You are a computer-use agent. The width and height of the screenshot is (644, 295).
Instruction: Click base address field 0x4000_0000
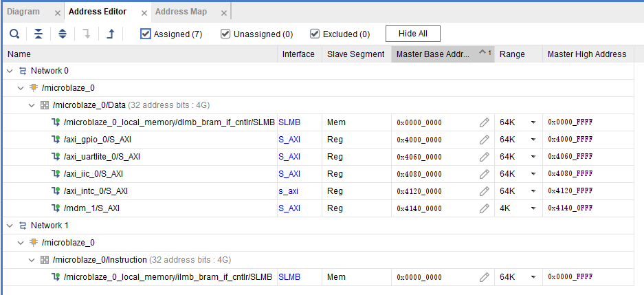pyautogui.click(x=419, y=140)
